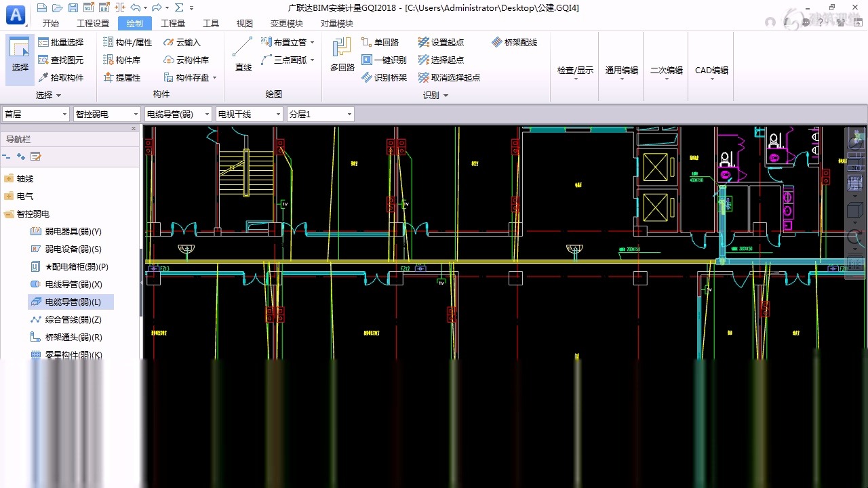Click 设置起点 set start point
The width and height of the screenshot is (868, 488).
coord(441,42)
